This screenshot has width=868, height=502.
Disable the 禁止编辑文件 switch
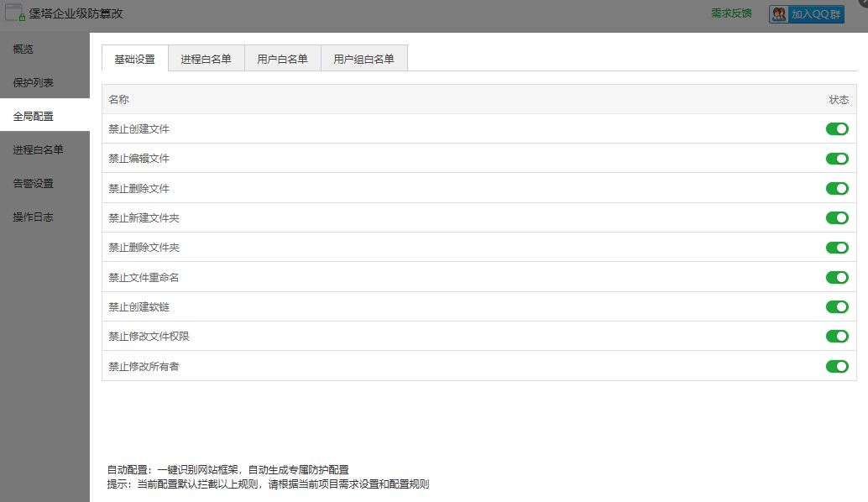(836, 159)
